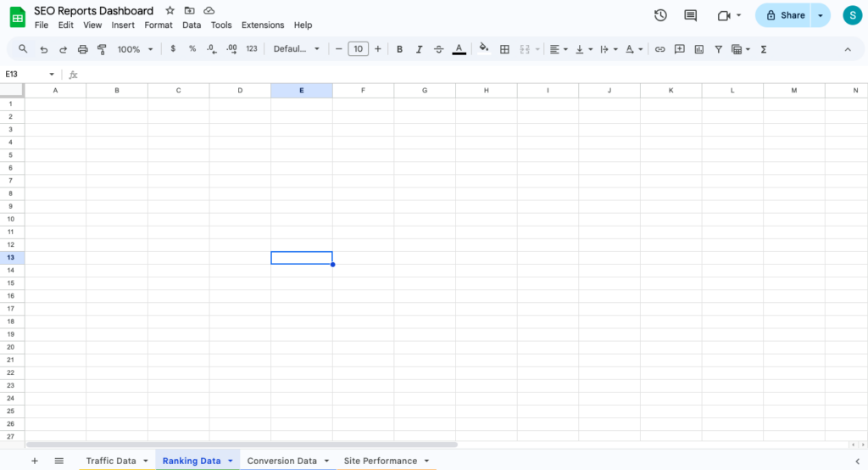
Task: Format as currency with dollar icon
Action: 173,48
